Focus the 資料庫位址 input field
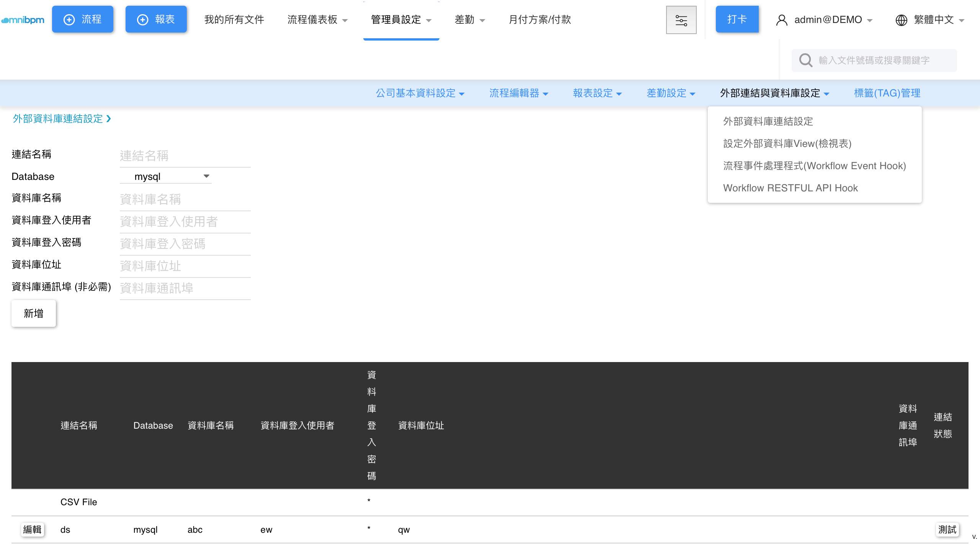This screenshot has height=545, width=980. click(x=185, y=266)
